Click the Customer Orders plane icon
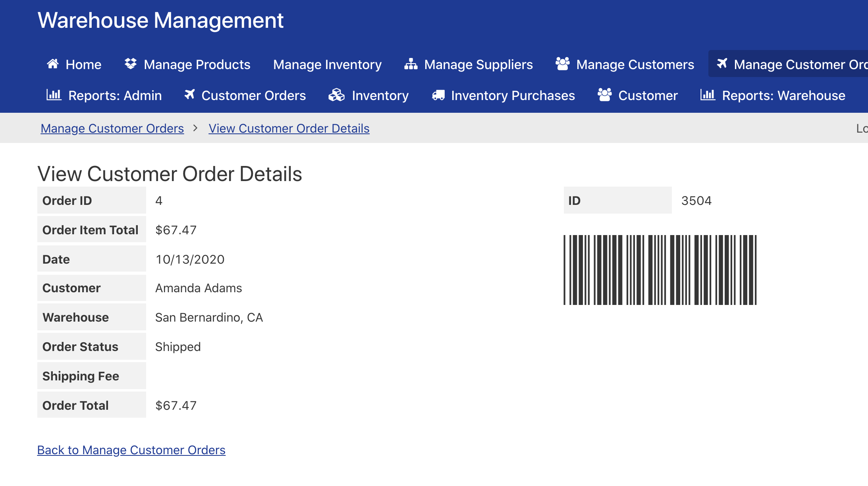This screenshot has width=868, height=486. (x=190, y=94)
